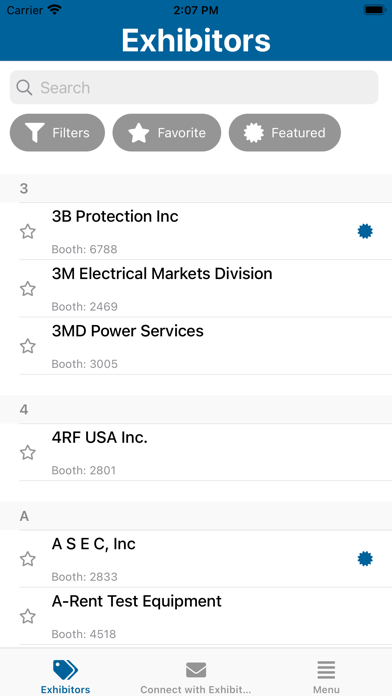The width and height of the screenshot is (392, 696).
Task: Focus the Search field
Action: 194,87
